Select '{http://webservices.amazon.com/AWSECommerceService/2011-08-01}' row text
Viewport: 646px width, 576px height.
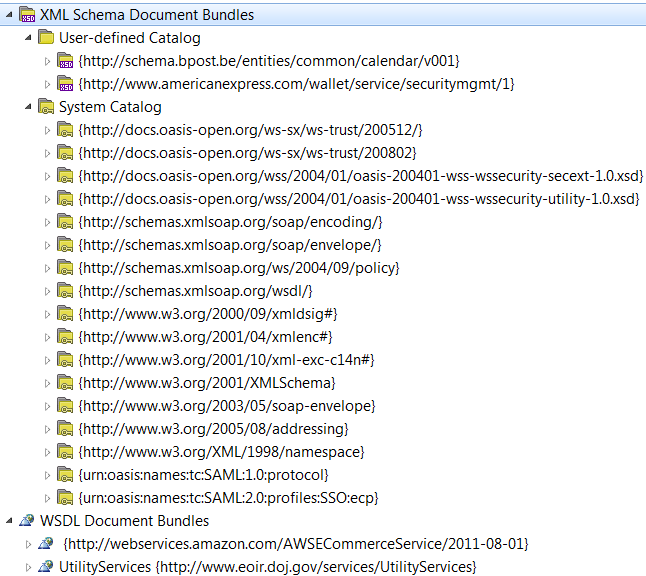[296, 544]
